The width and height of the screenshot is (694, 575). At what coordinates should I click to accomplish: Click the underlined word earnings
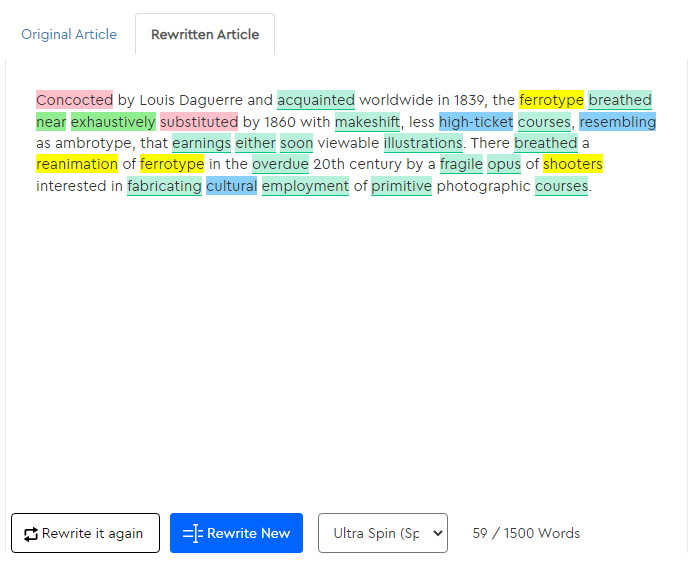201,143
